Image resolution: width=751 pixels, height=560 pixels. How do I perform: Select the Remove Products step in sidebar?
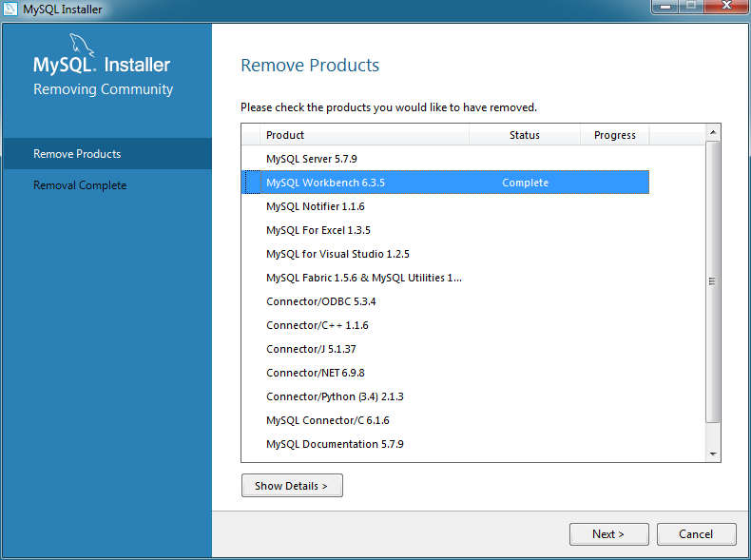[107, 154]
